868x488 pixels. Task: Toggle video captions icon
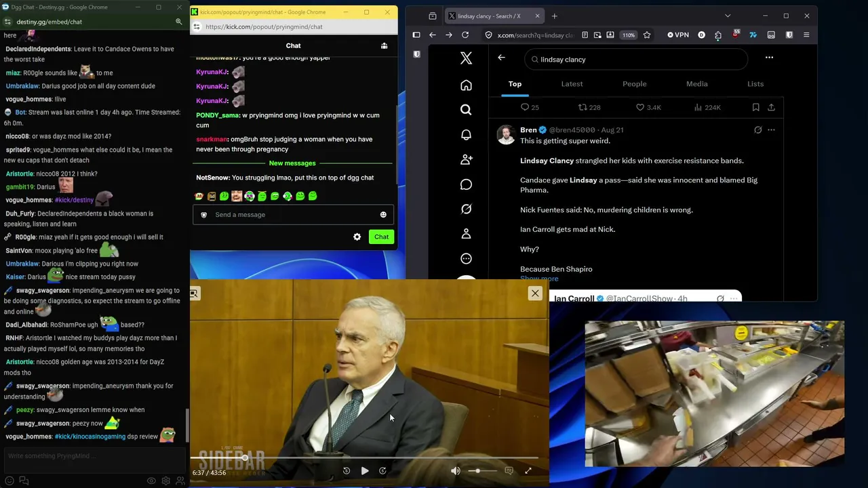509,470
